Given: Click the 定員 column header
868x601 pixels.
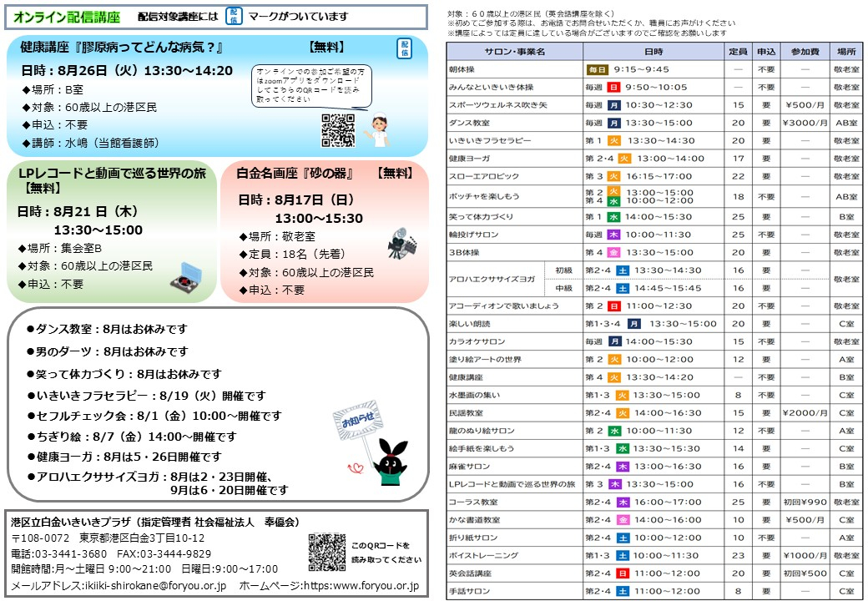Looking at the screenshot, I should click(x=739, y=52).
